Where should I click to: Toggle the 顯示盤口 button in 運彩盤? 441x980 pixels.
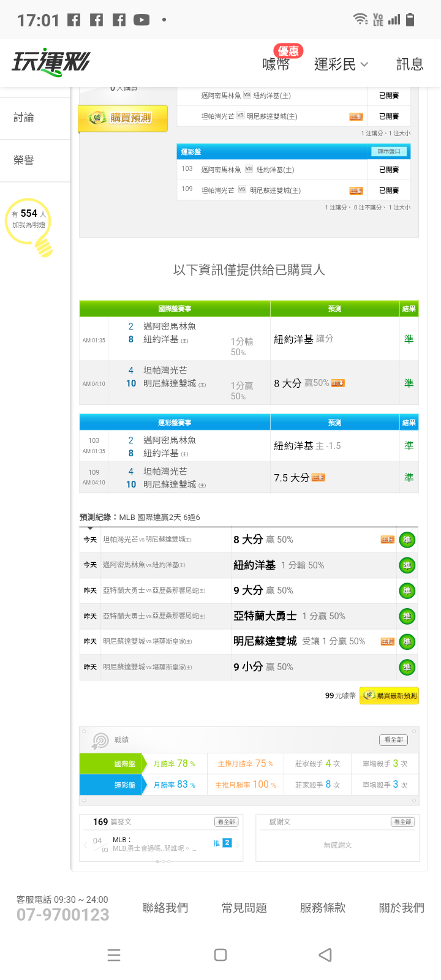coord(388,151)
